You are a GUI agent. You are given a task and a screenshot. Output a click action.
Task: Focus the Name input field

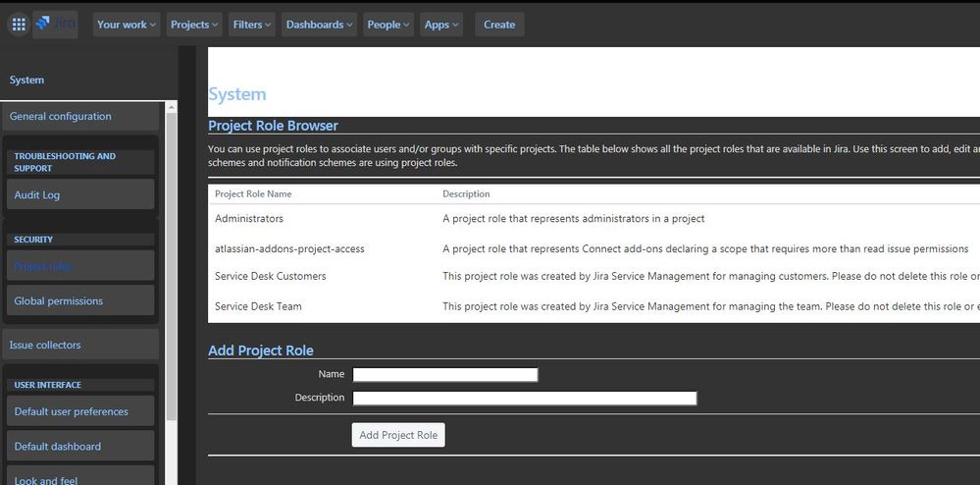click(445, 374)
